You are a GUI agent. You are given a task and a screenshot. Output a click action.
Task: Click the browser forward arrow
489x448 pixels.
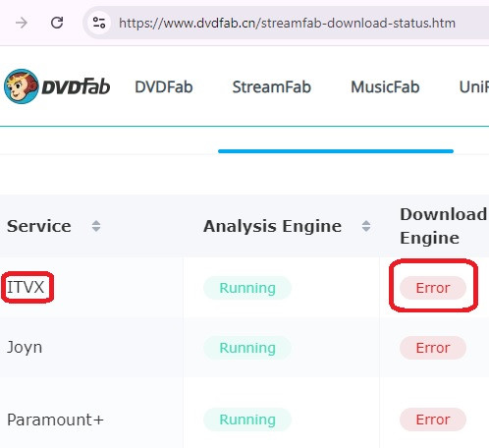[22, 23]
